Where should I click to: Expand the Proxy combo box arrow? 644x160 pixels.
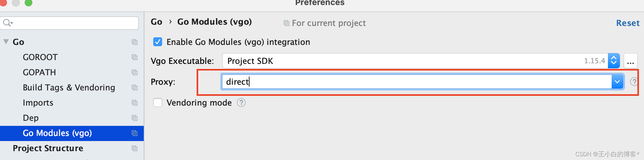617,82
